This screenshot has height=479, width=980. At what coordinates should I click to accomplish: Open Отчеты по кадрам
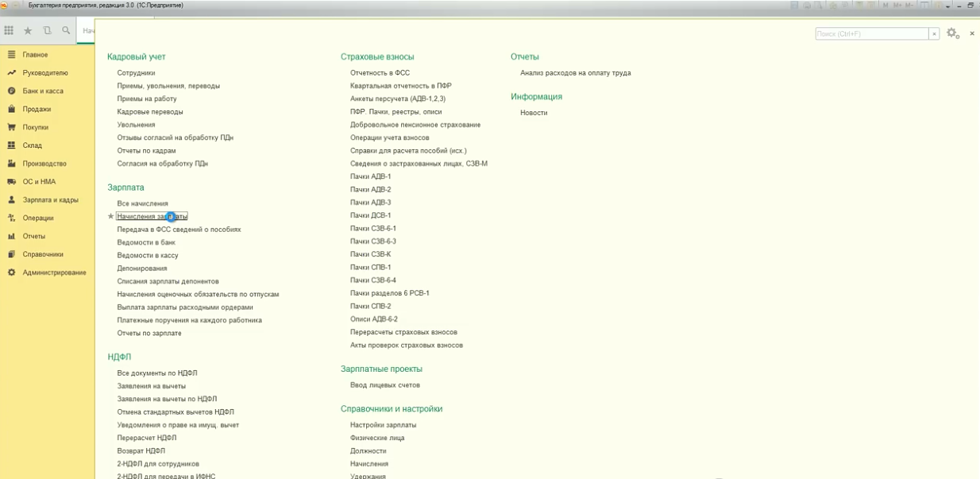pos(146,151)
